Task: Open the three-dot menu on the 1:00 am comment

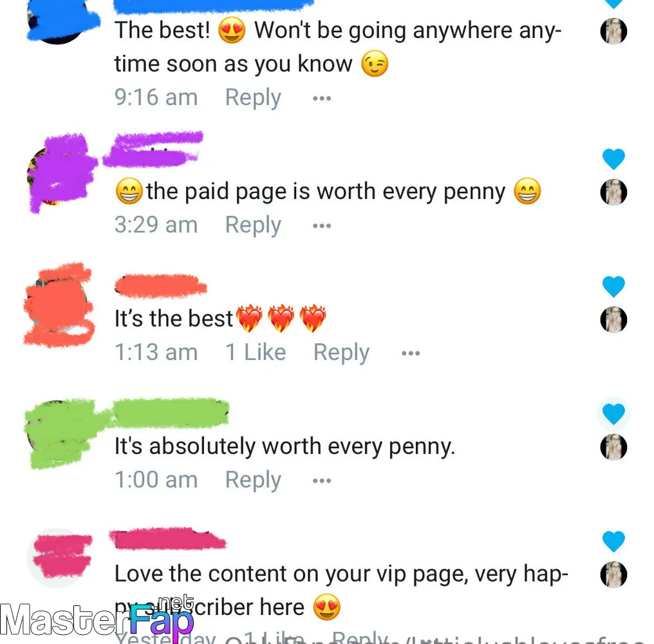Action: tap(322, 480)
